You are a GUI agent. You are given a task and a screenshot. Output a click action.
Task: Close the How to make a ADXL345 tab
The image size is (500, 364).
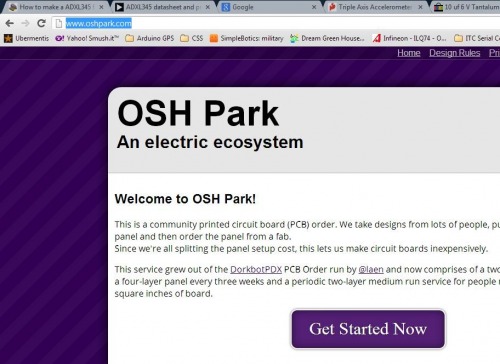coord(101,7)
